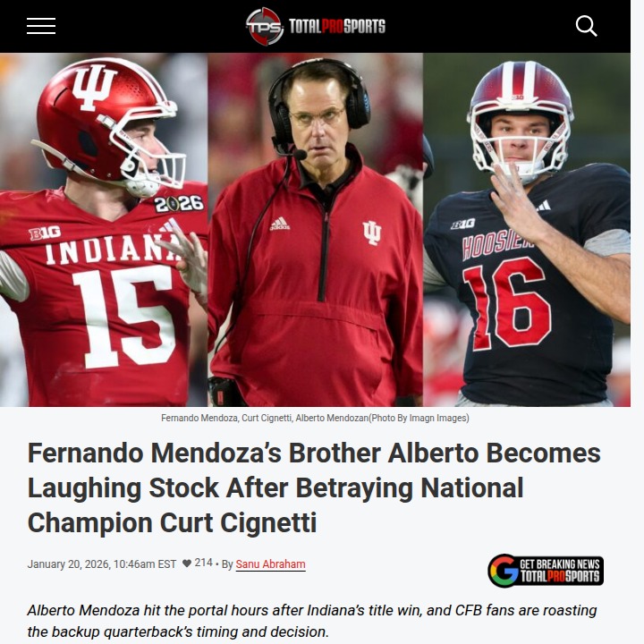Click the 2026 patch on the red jersey

point(179,203)
